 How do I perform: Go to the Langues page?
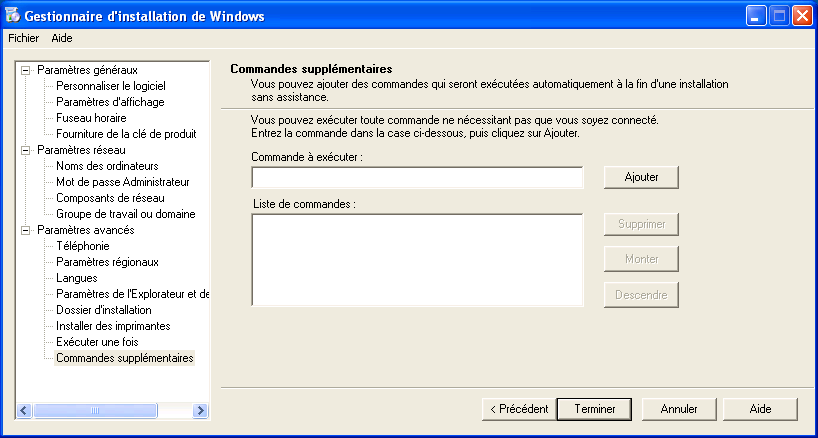point(77,278)
